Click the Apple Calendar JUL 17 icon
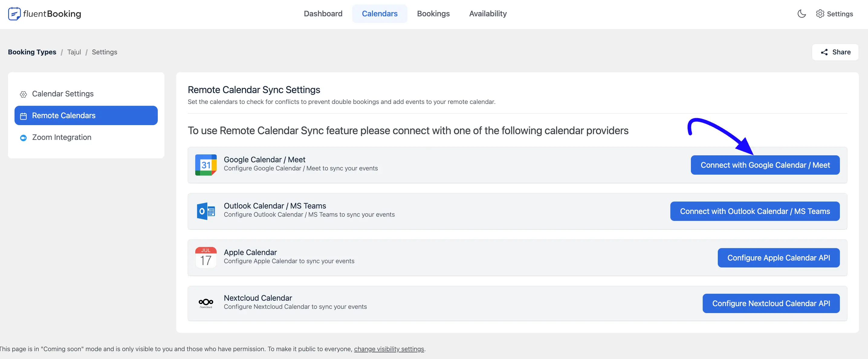Screen dimensions: 868x359 point(206,258)
